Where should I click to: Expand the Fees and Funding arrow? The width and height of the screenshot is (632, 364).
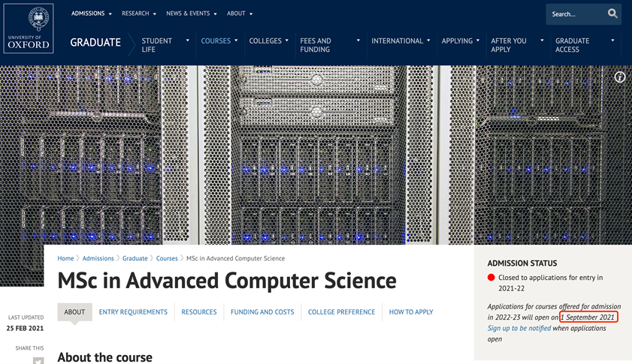358,41
